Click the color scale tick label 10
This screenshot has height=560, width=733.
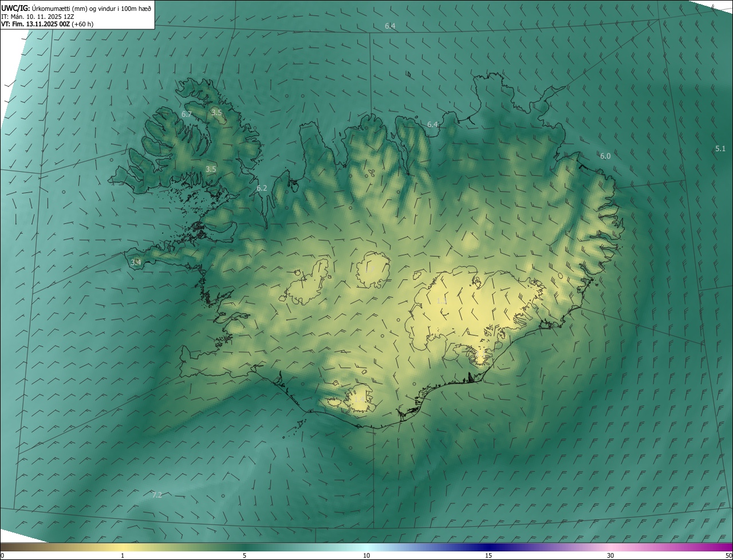(366, 555)
